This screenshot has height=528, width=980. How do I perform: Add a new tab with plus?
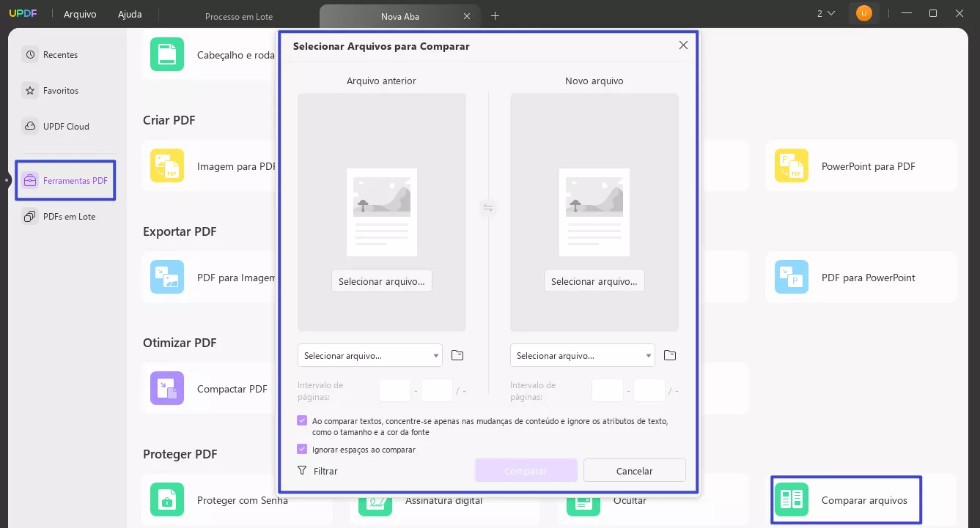495,15
